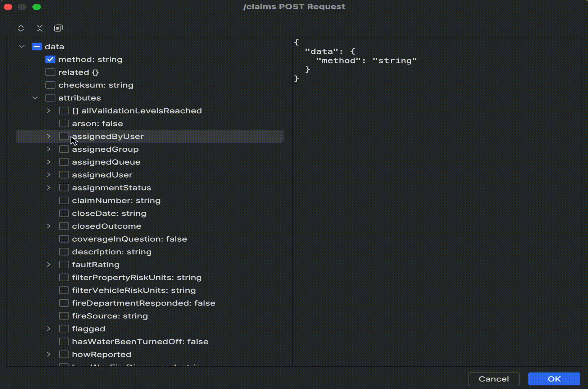The height and width of the screenshot is (389, 588).
Task: Expand the flagged node
Action: tap(49, 329)
